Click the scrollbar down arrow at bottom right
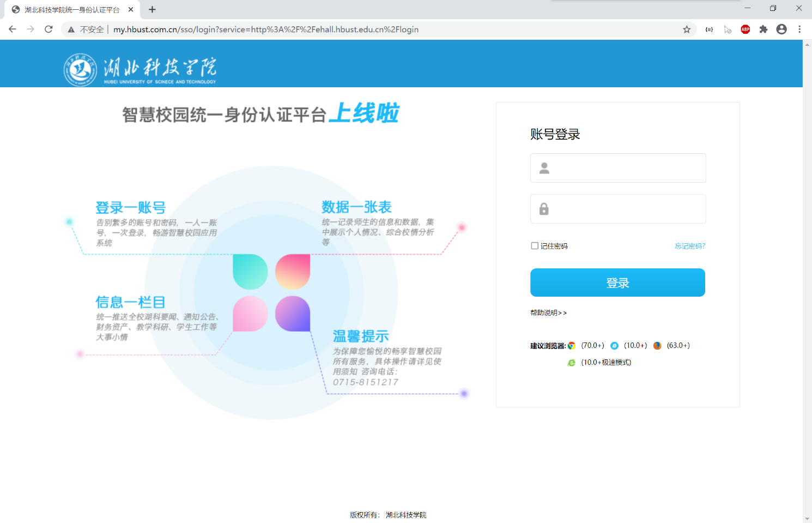This screenshot has height=523, width=812. click(807, 519)
